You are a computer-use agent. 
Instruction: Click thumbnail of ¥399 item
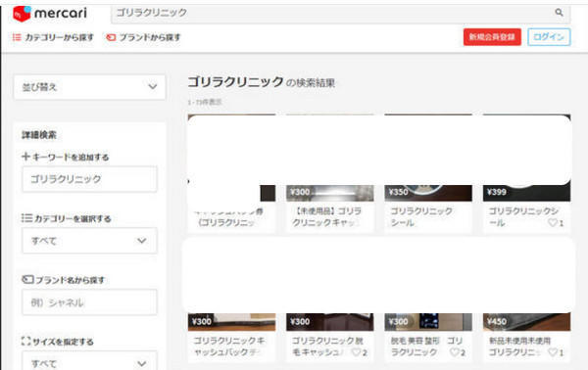526,193
